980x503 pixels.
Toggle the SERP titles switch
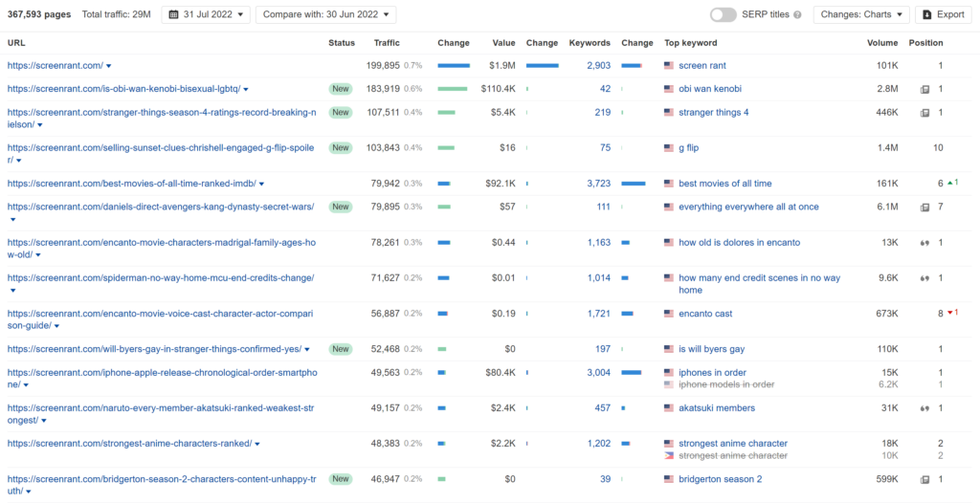724,15
